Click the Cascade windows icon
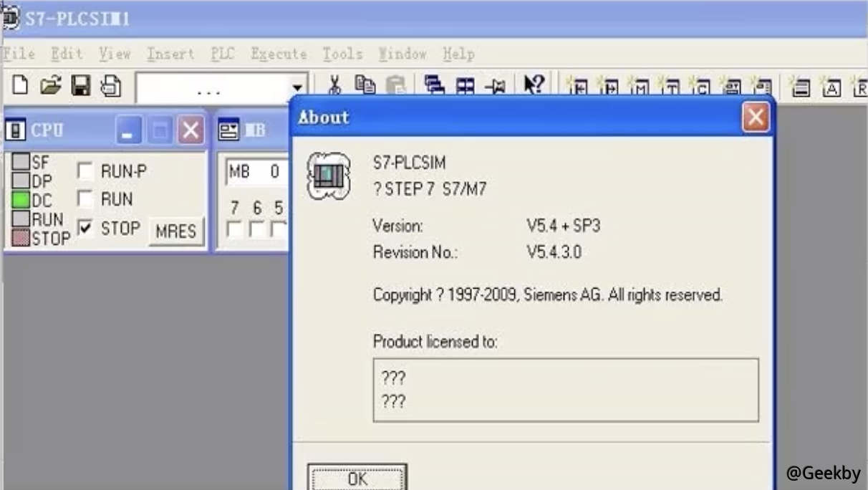Screen dimensions: 868x490 [x=434, y=86]
